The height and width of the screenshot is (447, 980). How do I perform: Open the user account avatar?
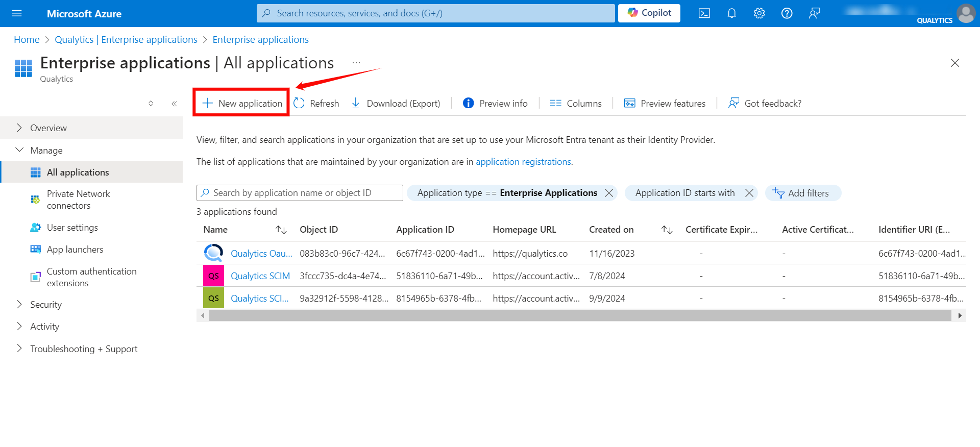tap(966, 13)
